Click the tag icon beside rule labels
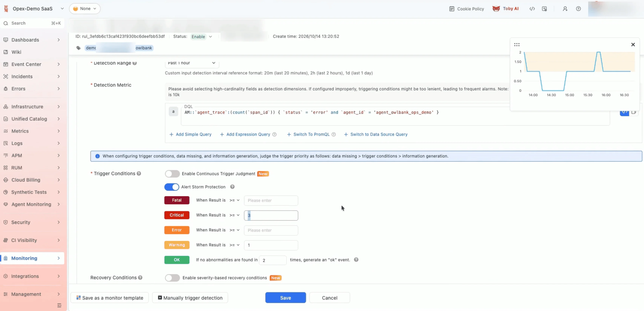The width and height of the screenshot is (644, 311). click(x=78, y=48)
